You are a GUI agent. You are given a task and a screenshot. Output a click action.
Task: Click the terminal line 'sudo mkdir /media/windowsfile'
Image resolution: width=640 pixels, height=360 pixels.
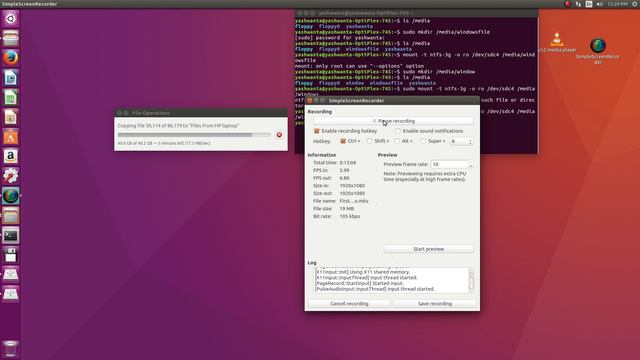tap(446, 32)
